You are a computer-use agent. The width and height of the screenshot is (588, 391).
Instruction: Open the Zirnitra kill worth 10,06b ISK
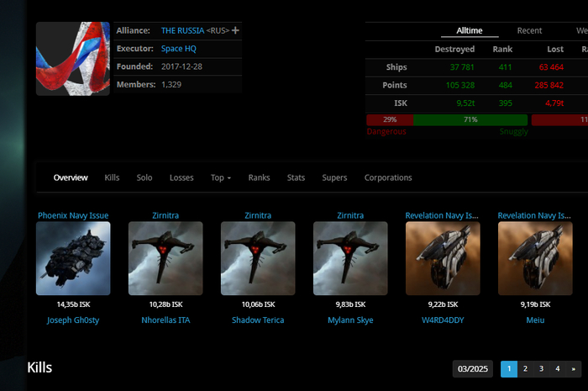(x=258, y=258)
